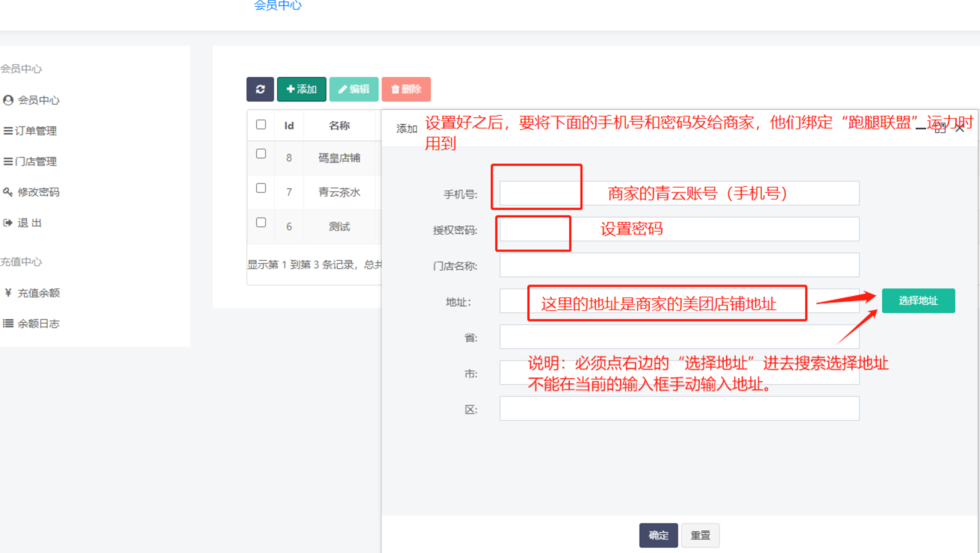Click the 确定 confirm button

coord(658,535)
